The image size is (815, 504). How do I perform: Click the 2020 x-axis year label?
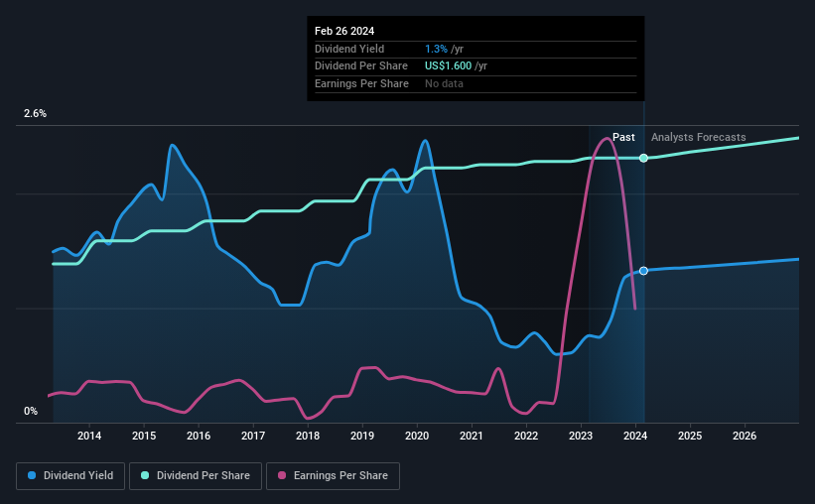tap(417, 436)
